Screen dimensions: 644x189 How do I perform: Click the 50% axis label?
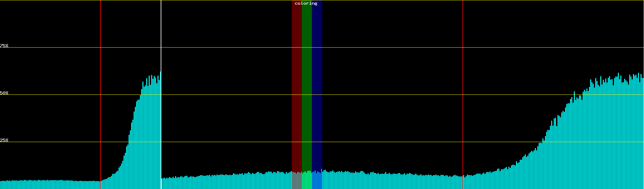[x=4, y=93]
